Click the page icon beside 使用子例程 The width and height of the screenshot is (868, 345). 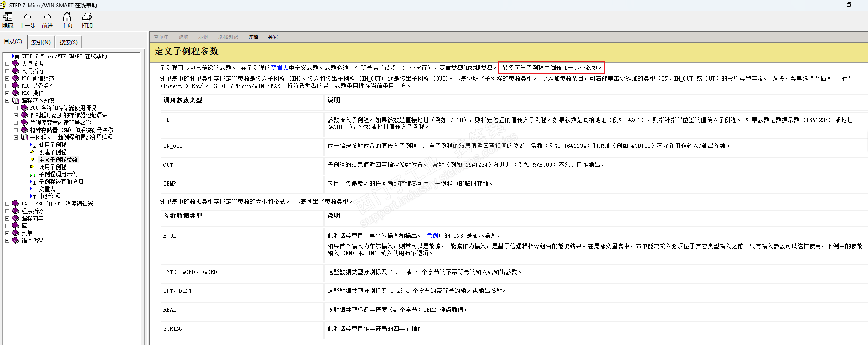coord(33,145)
